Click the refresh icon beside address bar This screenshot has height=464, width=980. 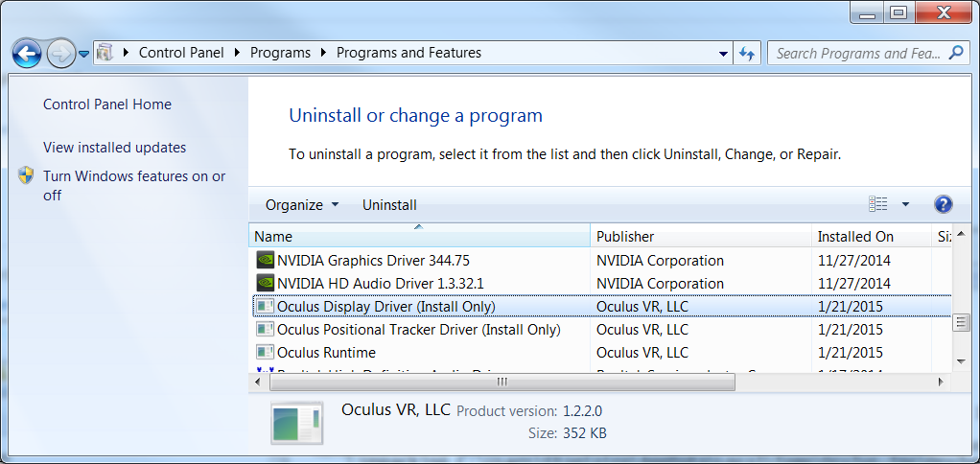(748, 54)
